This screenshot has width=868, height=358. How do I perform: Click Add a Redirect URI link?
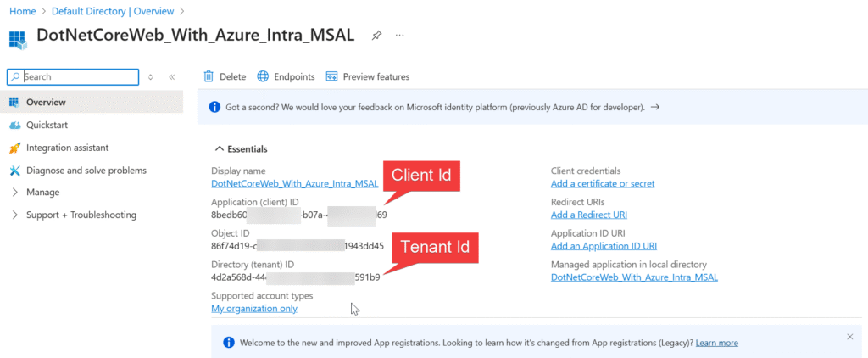pos(589,215)
